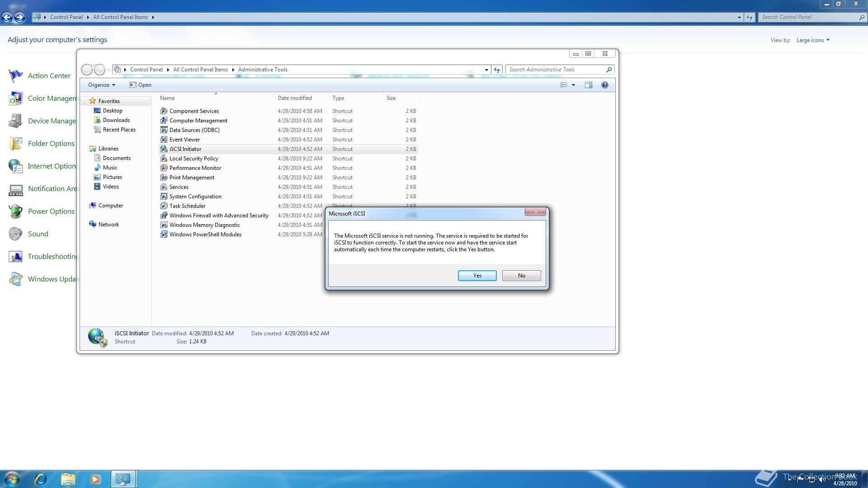This screenshot has height=488, width=868.
Task: Click the Windows Start orb
Action: (12, 479)
